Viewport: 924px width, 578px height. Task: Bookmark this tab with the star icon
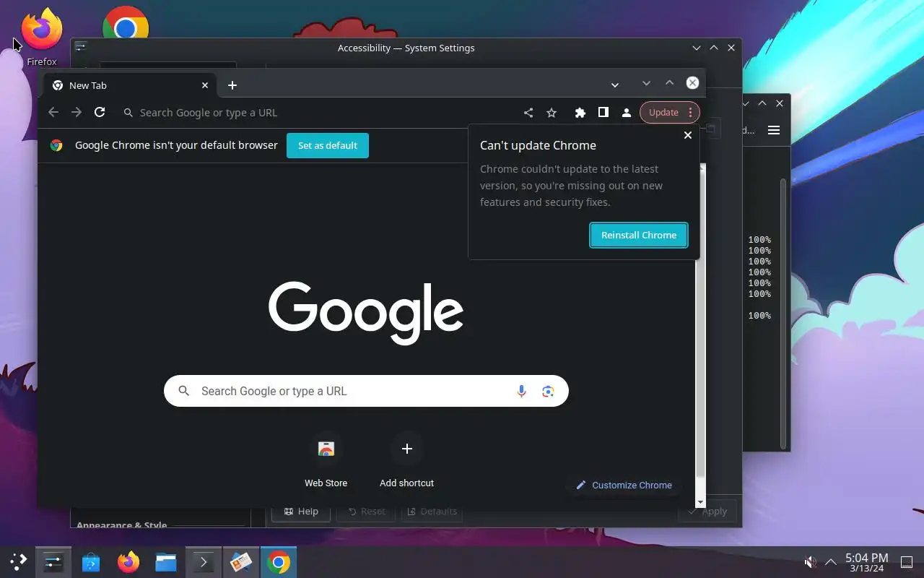click(552, 113)
